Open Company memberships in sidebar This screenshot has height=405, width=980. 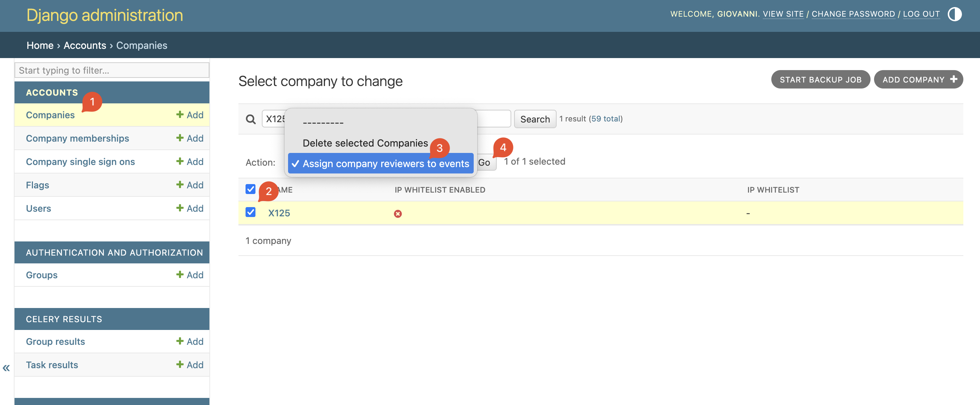pyautogui.click(x=77, y=138)
